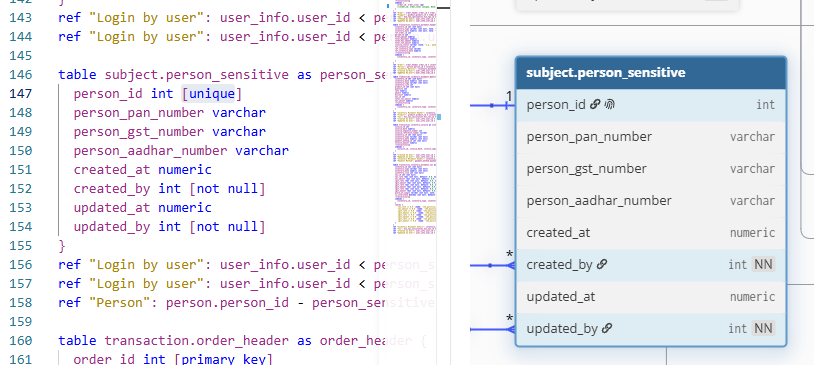Select the updated_at row in diagram table

click(651, 297)
